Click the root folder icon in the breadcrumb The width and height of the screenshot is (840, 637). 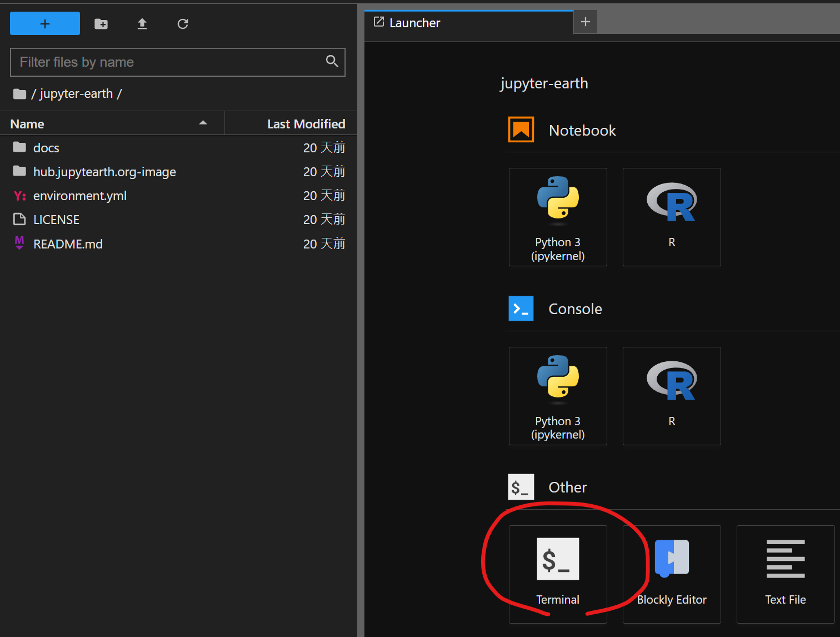(19, 94)
